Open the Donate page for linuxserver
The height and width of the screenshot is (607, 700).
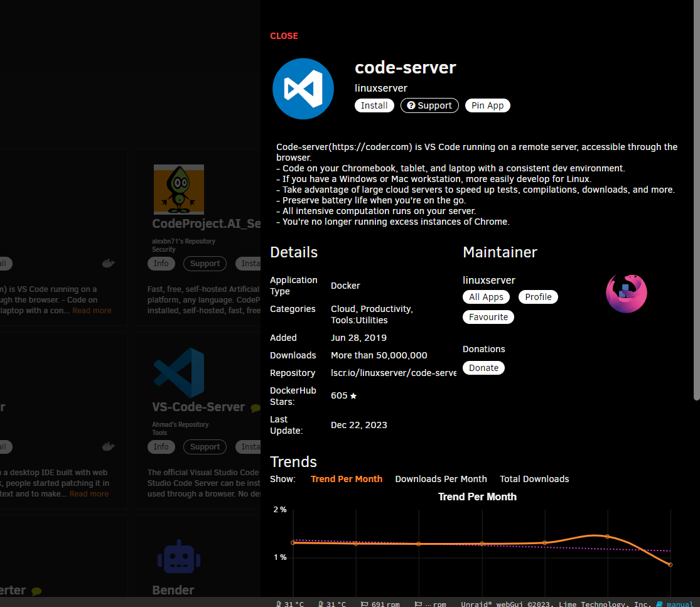(483, 368)
